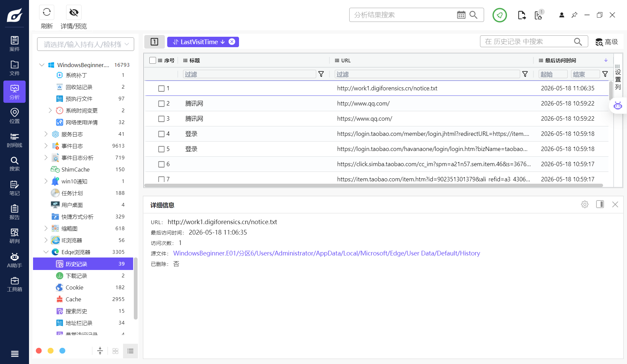Click the pin window icon
The image size is (627, 364).
(x=574, y=15)
